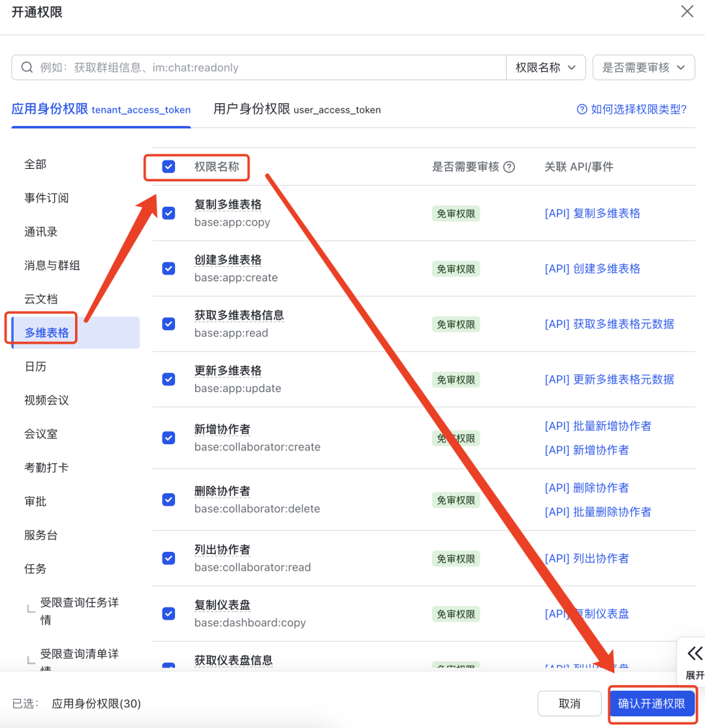Toggle the 复制仪表盘 checkbox

point(168,614)
